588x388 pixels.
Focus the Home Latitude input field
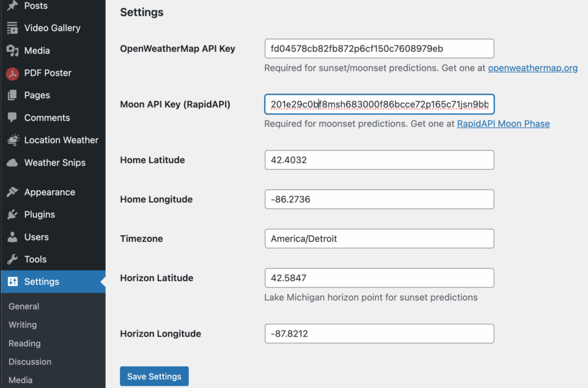coord(379,160)
